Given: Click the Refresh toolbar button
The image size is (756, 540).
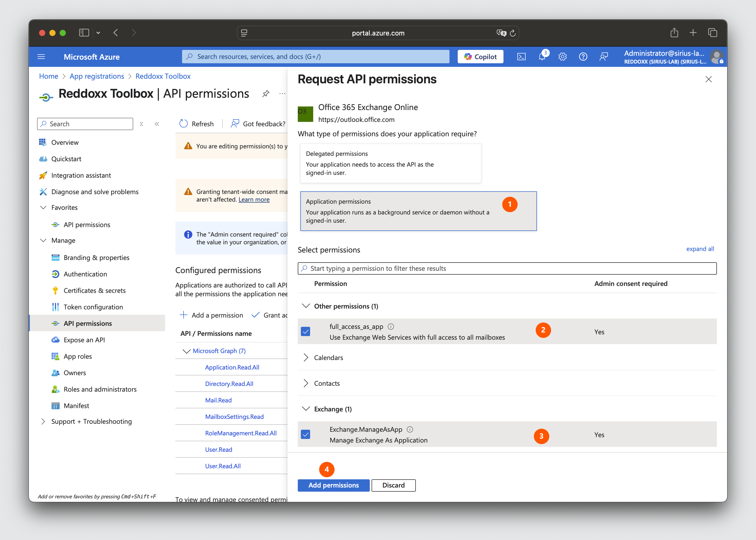Looking at the screenshot, I should pyautogui.click(x=196, y=124).
